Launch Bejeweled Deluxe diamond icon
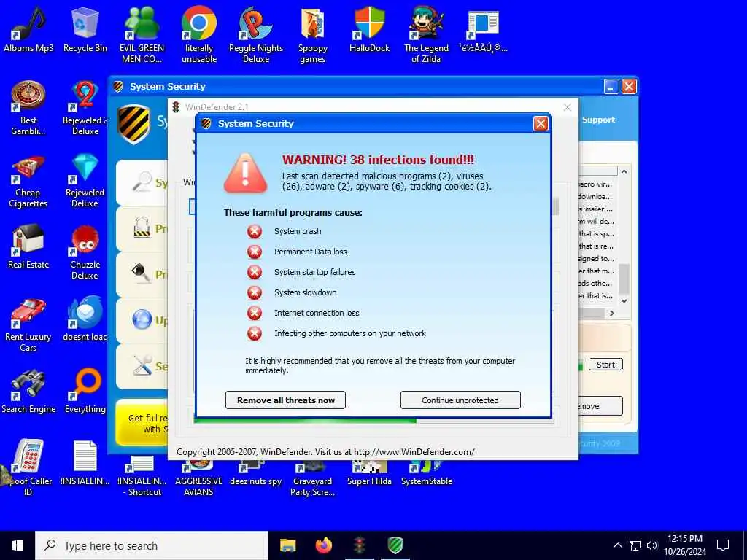Screen dimensions: 747x560 pos(85,181)
